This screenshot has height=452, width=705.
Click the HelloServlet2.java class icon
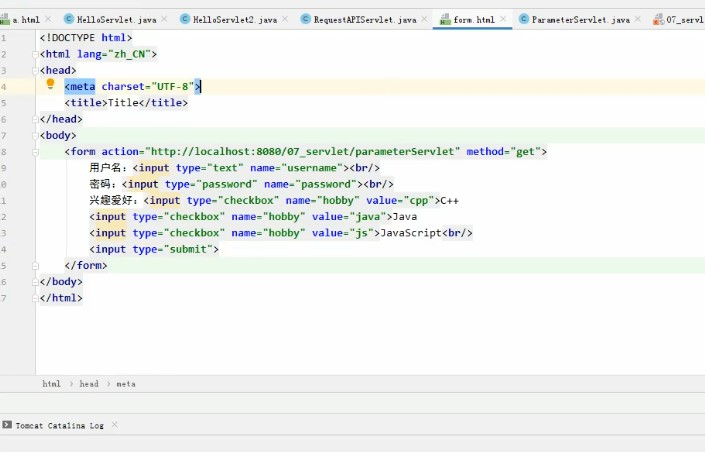point(185,19)
